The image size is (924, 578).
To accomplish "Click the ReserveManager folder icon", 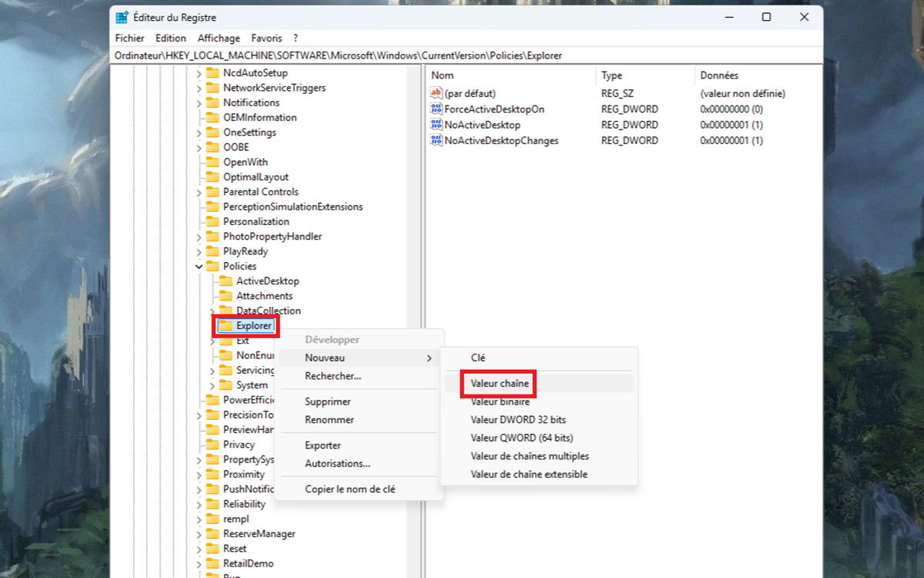I will 213,533.
